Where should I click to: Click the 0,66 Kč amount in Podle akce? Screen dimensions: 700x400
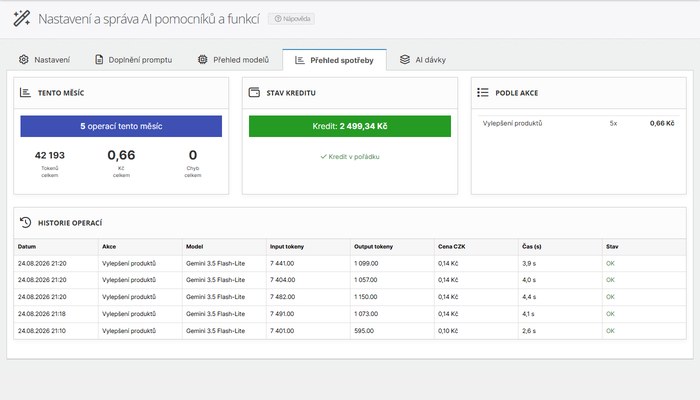point(662,123)
